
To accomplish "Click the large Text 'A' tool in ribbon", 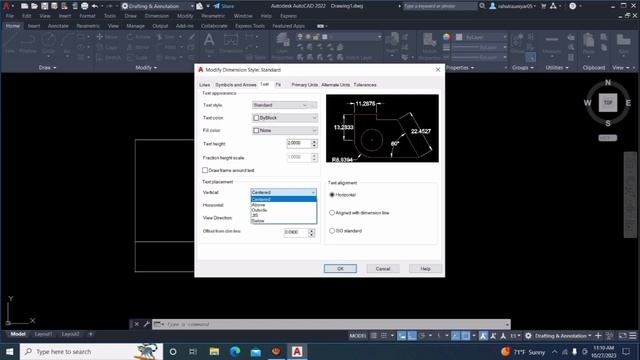I will pyautogui.click(x=209, y=40).
